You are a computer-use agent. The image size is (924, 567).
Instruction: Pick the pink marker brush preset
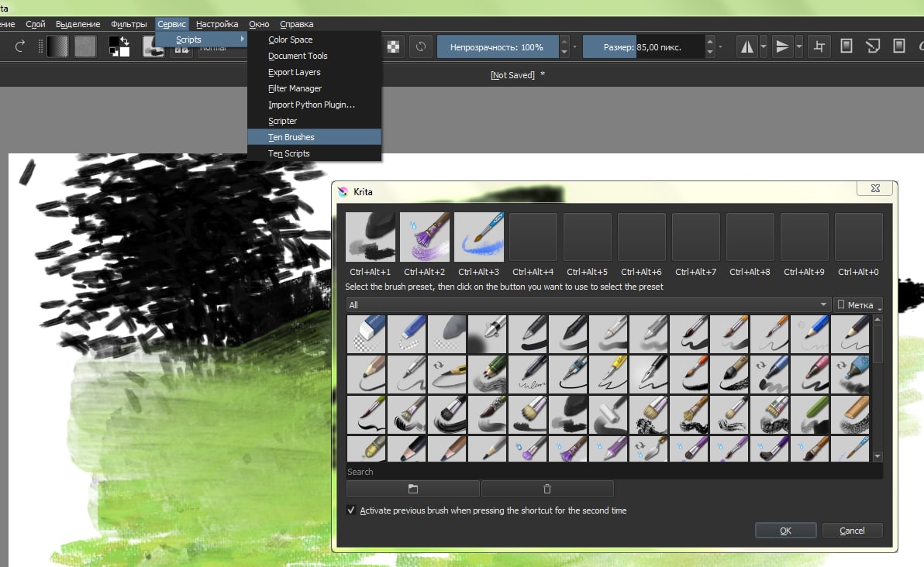pyautogui.click(x=810, y=374)
